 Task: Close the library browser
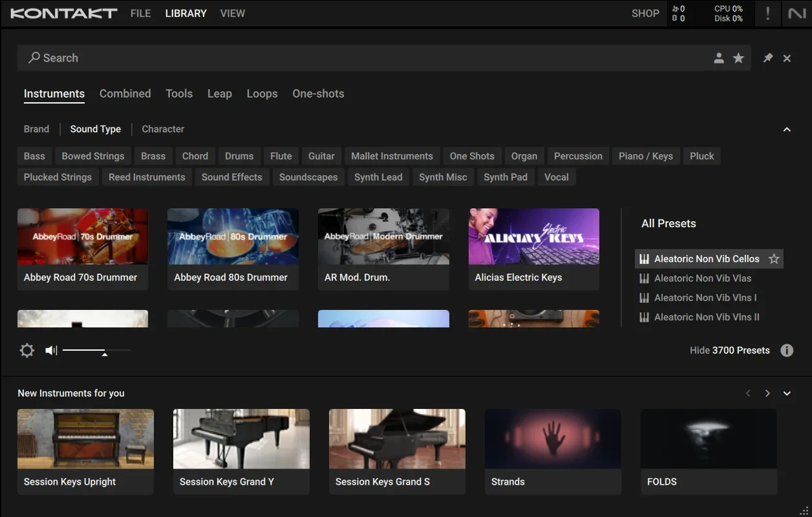[x=787, y=58]
